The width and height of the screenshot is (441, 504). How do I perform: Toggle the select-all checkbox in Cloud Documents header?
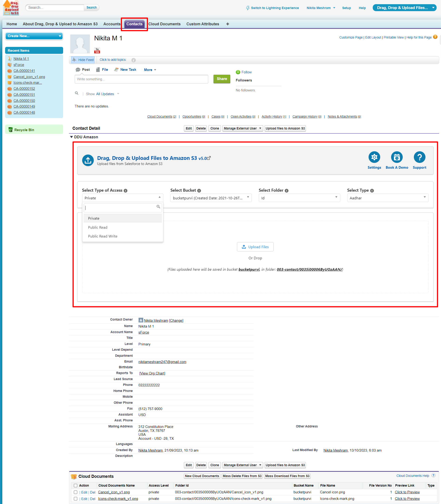pyautogui.click(x=76, y=485)
